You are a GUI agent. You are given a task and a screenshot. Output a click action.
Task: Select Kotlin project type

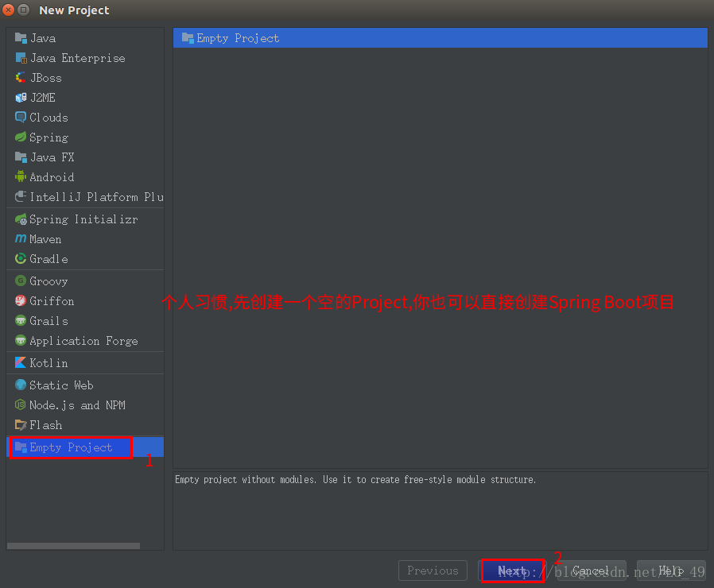click(x=85, y=362)
